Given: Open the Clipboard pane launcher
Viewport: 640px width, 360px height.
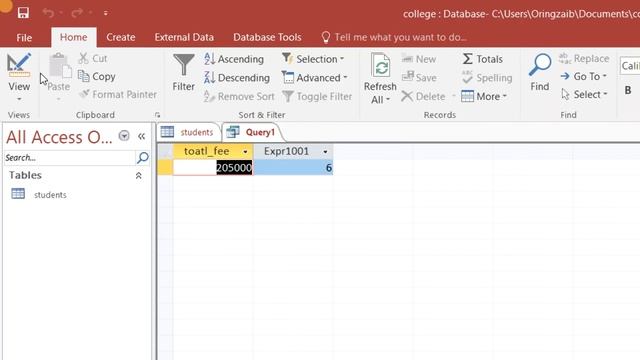Looking at the screenshot, I should 157,115.
